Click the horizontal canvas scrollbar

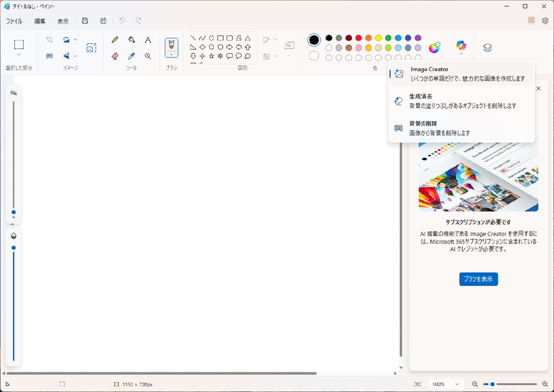[x=161, y=373]
